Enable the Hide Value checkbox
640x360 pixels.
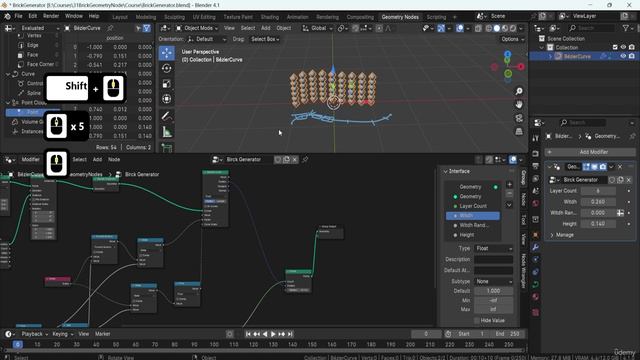tap(477, 320)
